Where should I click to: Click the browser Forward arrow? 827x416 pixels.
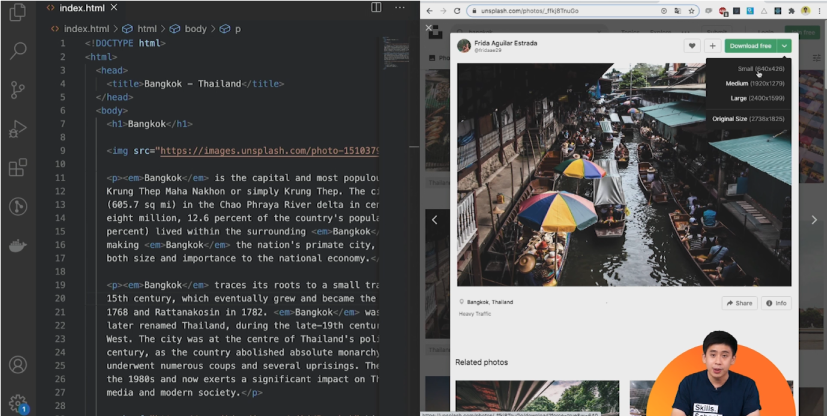[443, 11]
